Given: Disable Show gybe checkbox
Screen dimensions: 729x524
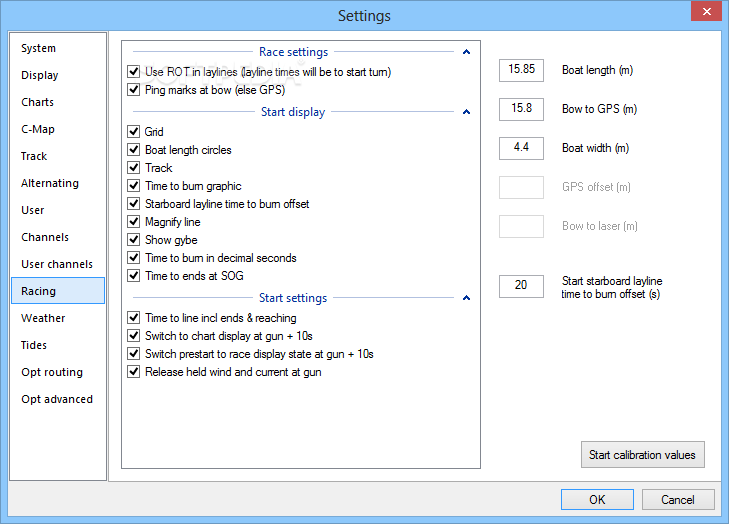Looking at the screenshot, I should point(133,239).
